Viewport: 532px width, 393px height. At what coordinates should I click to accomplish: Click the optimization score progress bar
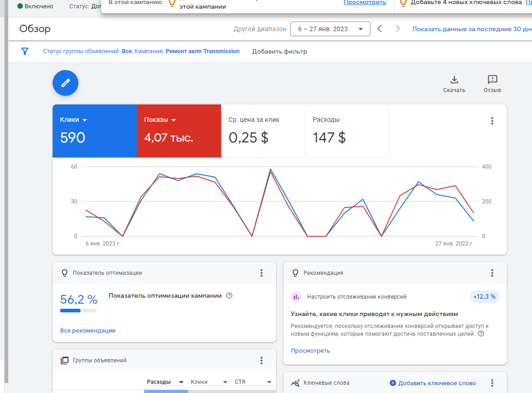point(78,311)
